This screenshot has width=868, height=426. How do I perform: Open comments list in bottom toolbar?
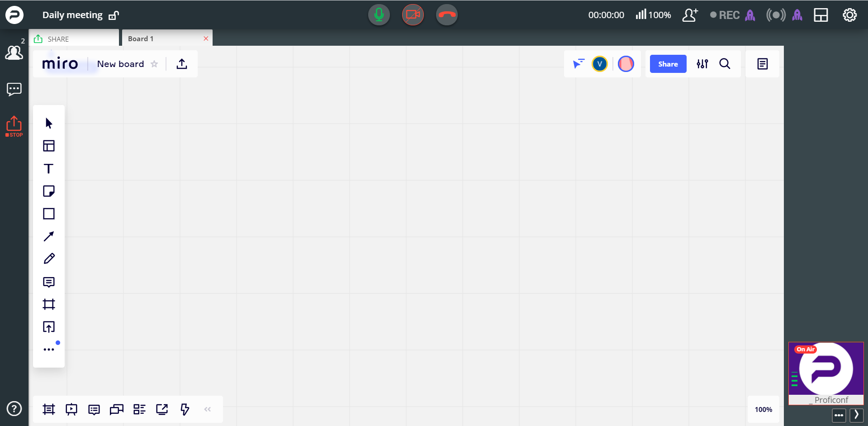tap(94, 410)
